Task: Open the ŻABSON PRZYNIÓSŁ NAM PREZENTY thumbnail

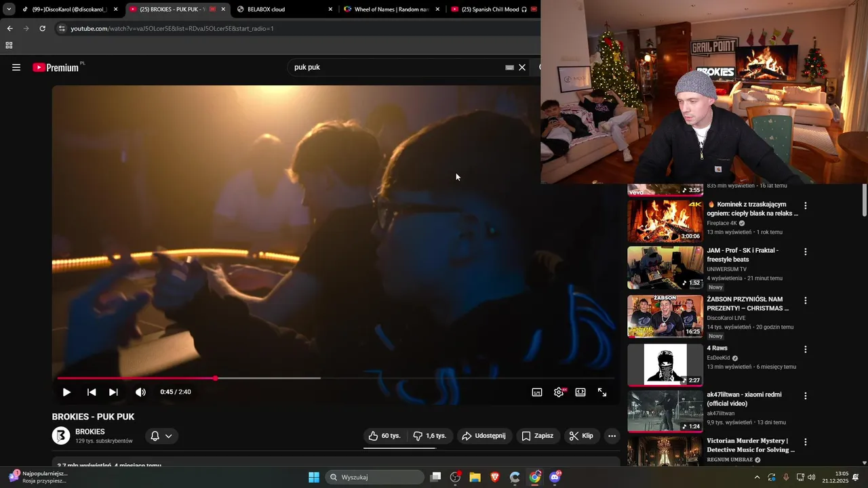Action: point(665,316)
